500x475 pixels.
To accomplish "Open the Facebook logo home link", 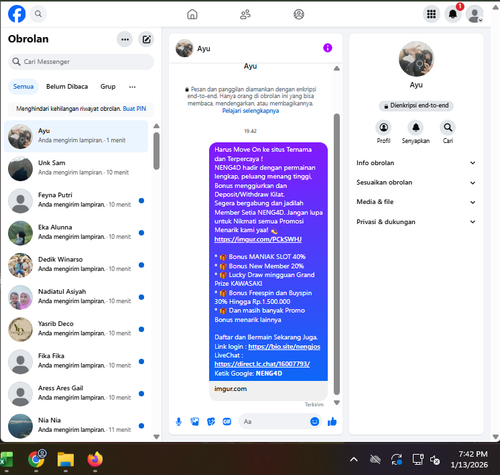I will point(17,14).
